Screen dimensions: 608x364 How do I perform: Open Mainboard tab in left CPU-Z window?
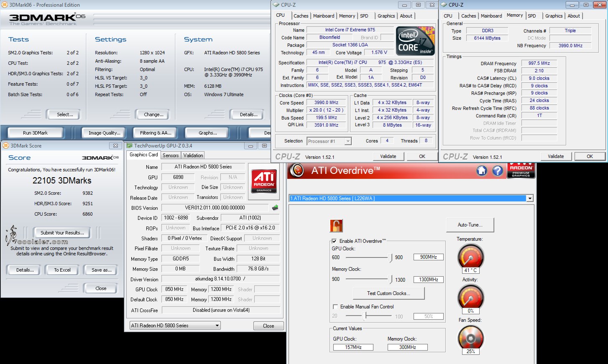click(324, 16)
